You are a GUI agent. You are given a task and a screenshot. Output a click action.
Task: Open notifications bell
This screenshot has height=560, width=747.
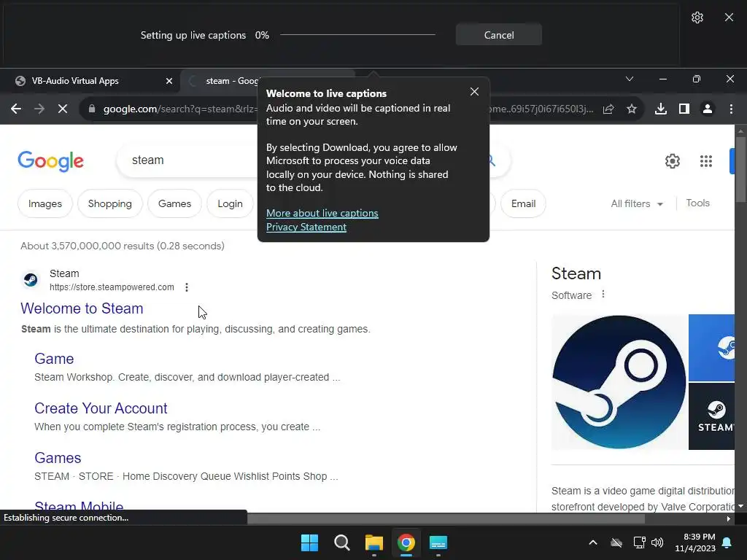click(727, 542)
